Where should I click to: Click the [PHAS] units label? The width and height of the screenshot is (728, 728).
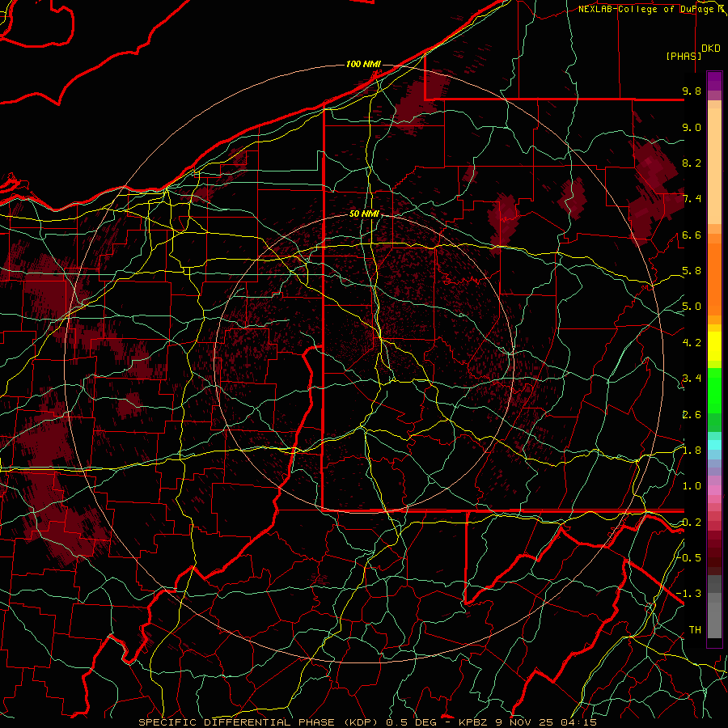[684, 56]
